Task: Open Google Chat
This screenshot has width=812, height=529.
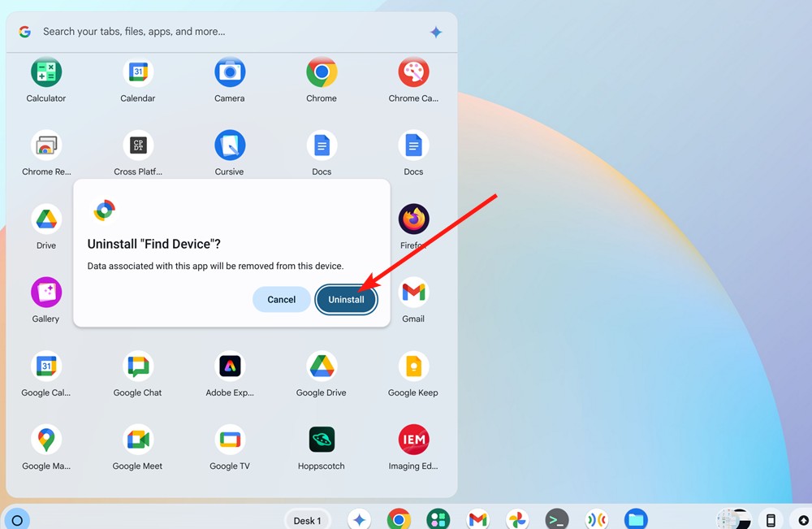Action: point(137,366)
